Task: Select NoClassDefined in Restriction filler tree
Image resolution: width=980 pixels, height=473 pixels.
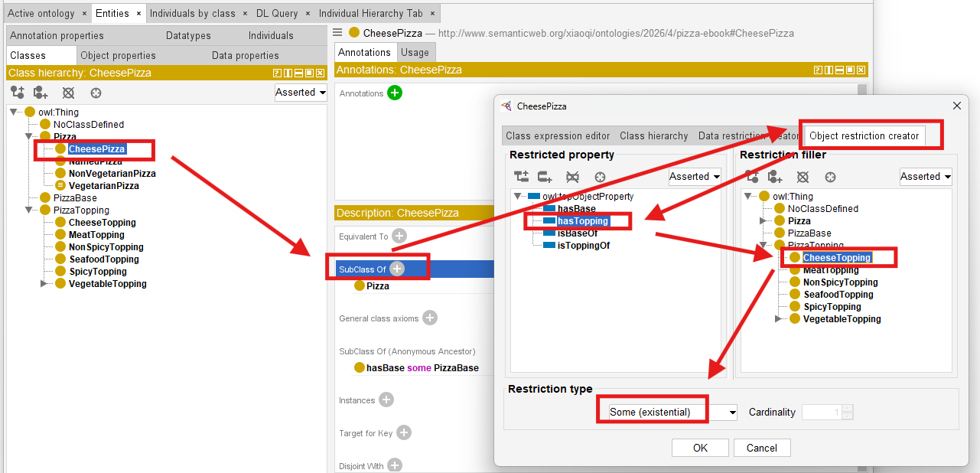Action: (823, 209)
